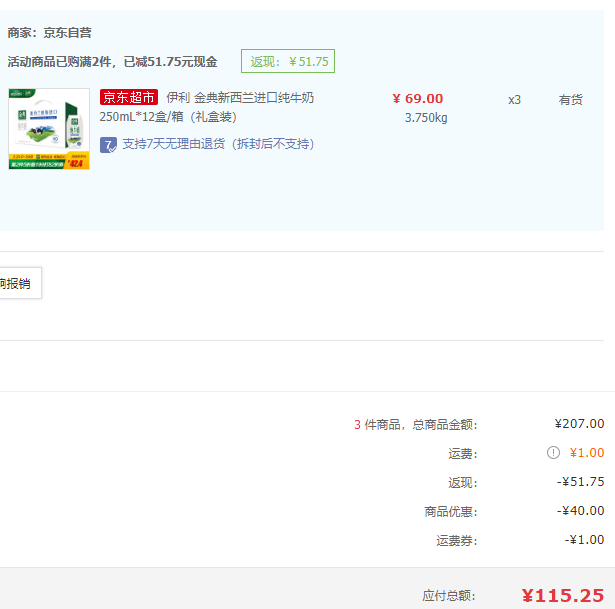This screenshot has height=609, width=615.
Task: Click the 商品优惠: label
Action: pos(451,511)
